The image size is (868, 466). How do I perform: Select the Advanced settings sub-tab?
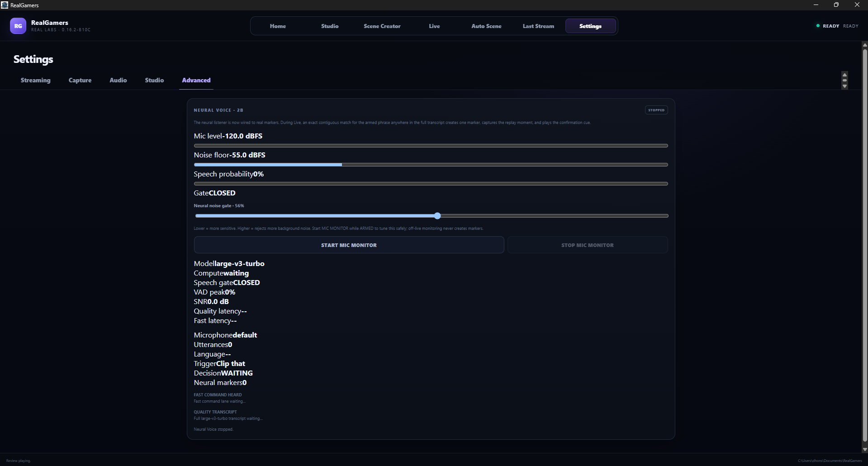[196, 80]
